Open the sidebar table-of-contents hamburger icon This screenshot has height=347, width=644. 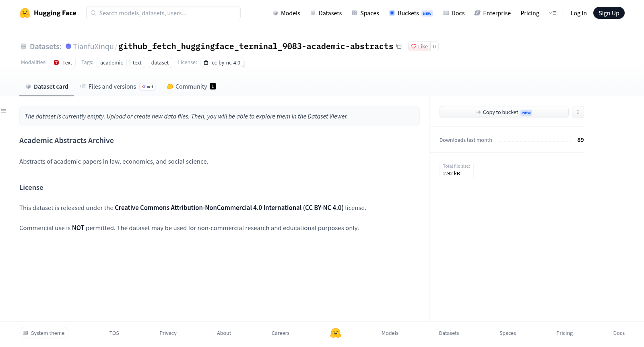(4, 111)
